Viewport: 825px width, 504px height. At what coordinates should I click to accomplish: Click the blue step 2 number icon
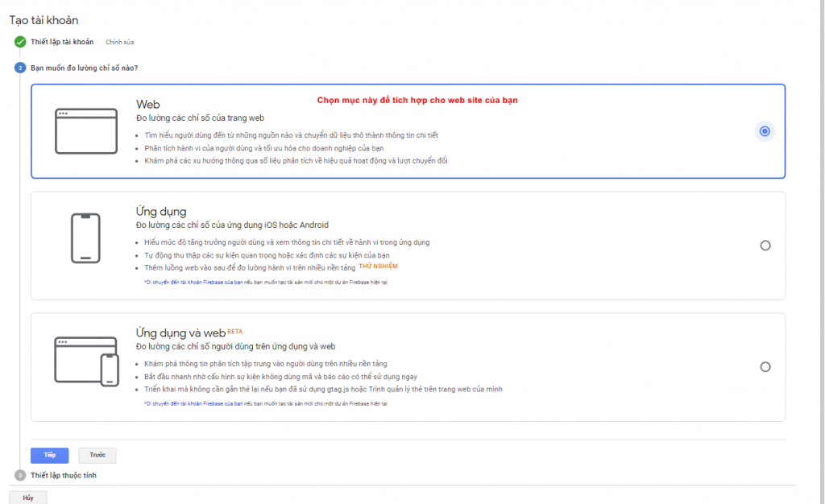19,68
